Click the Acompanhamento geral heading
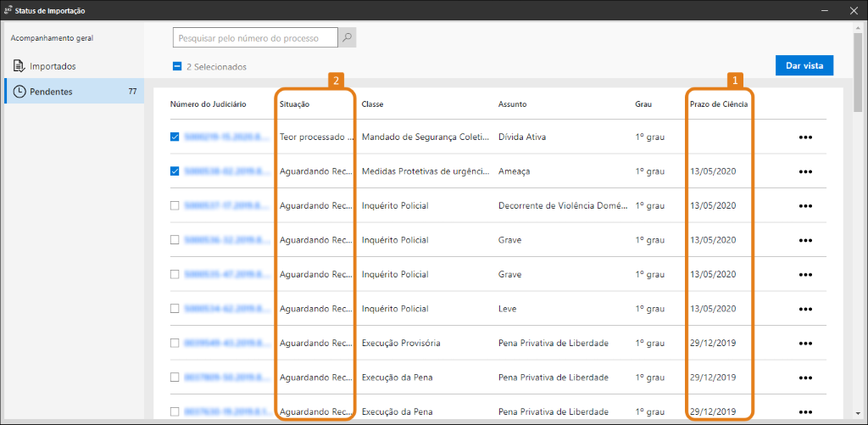868x425 pixels. [x=52, y=38]
